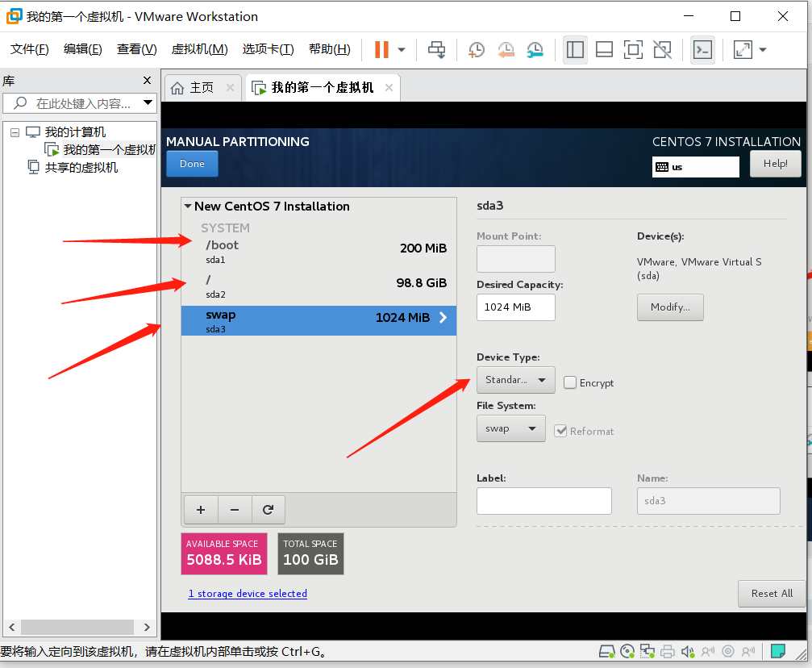Click the 1 storage device selected link
Screen dimensions: 812x668
(x=248, y=594)
